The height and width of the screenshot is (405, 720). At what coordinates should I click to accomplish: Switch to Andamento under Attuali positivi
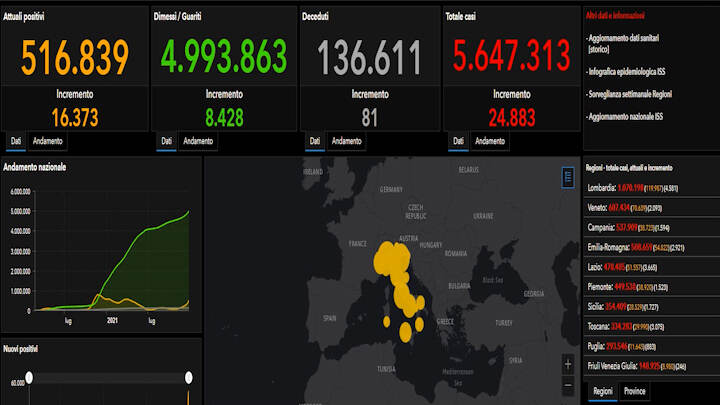click(x=47, y=142)
